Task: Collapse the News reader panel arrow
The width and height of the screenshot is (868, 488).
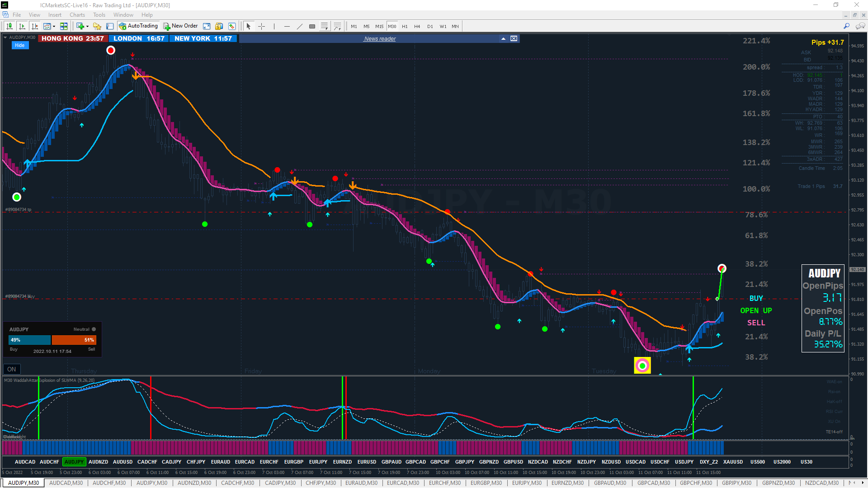Action: [x=503, y=39]
